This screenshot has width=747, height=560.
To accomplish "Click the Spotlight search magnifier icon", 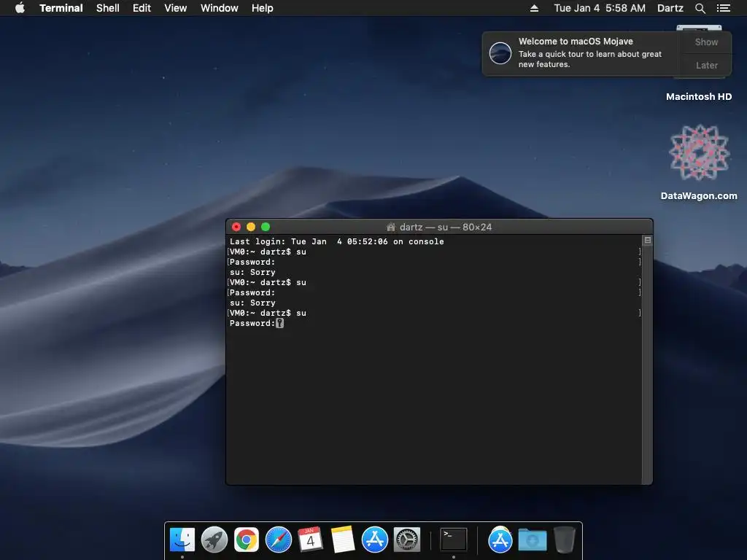I will [700, 8].
